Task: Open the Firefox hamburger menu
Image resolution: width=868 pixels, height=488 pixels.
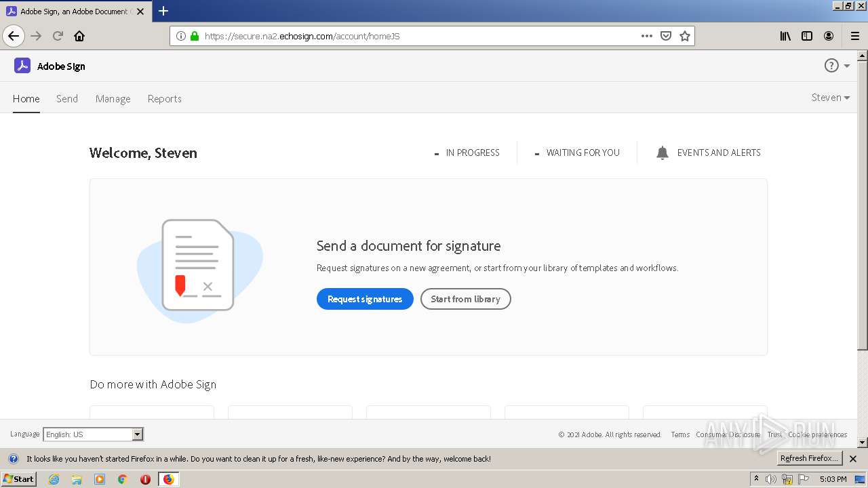Action: coord(854,36)
